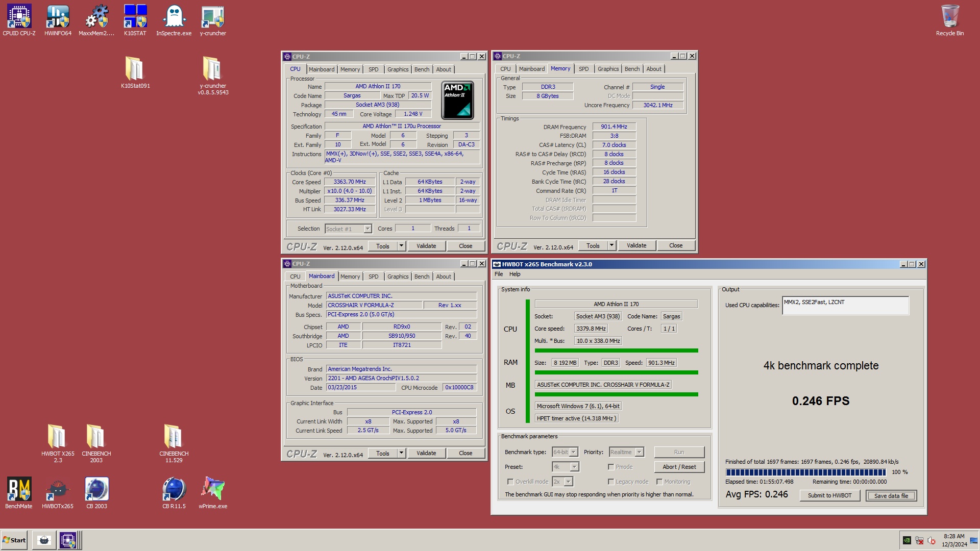Switch to SPD tab in CPU-Z Memory window
Viewport: 980px width, 551px height.
[583, 69]
